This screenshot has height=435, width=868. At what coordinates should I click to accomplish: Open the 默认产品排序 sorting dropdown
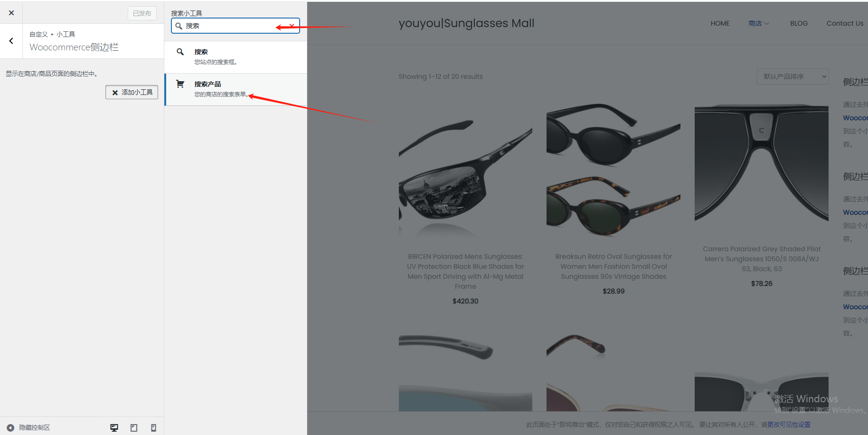793,76
